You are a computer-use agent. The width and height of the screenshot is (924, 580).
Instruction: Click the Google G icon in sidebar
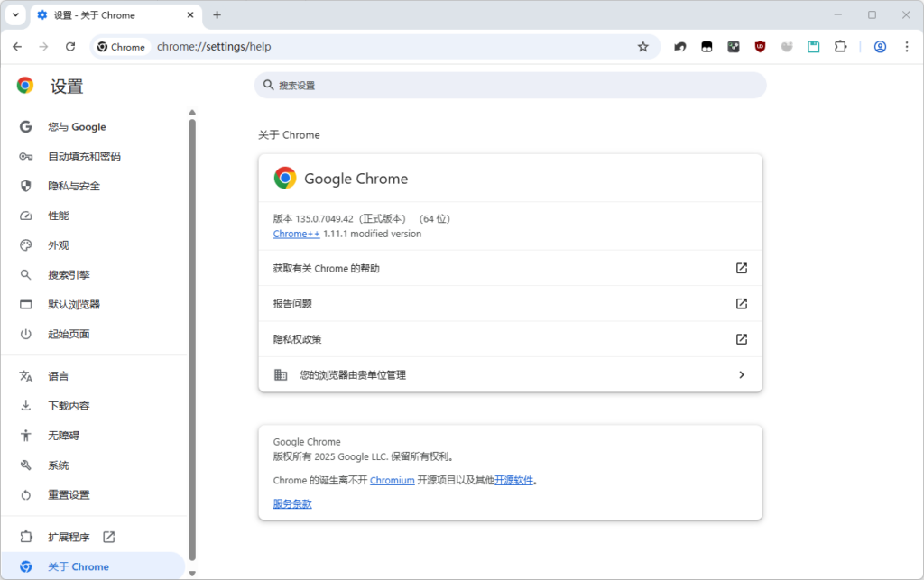pos(26,126)
